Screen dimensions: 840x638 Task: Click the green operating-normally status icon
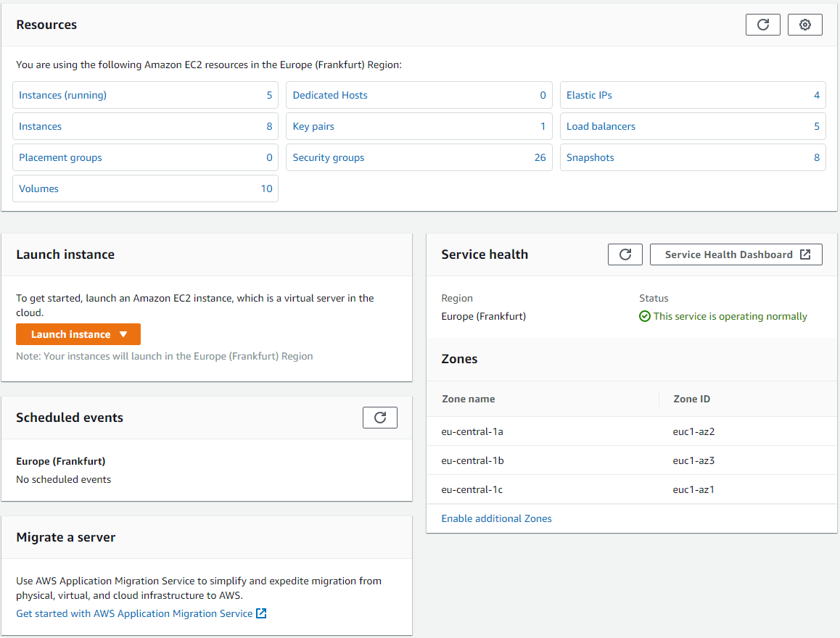[644, 315]
